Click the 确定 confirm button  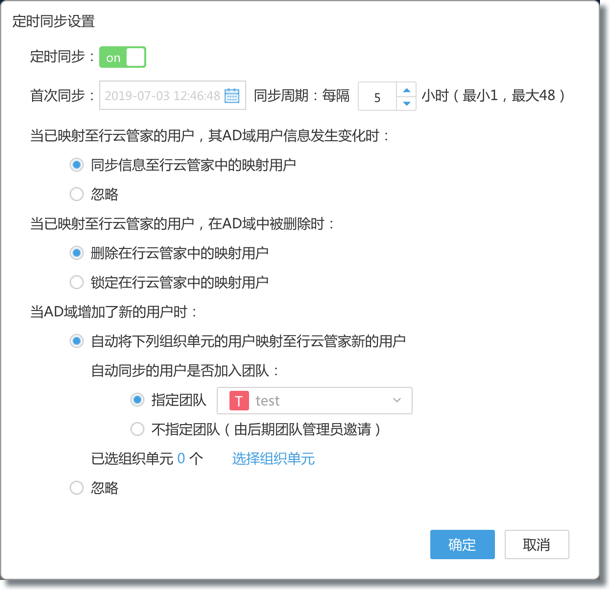click(462, 545)
